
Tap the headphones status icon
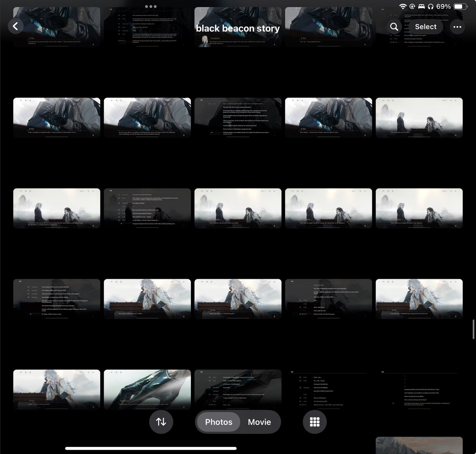click(431, 6)
